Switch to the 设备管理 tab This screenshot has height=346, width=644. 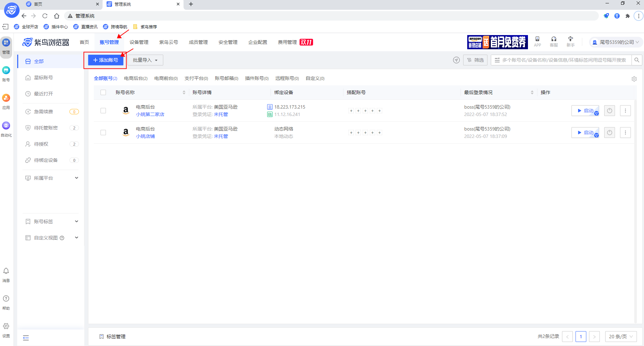click(x=138, y=42)
